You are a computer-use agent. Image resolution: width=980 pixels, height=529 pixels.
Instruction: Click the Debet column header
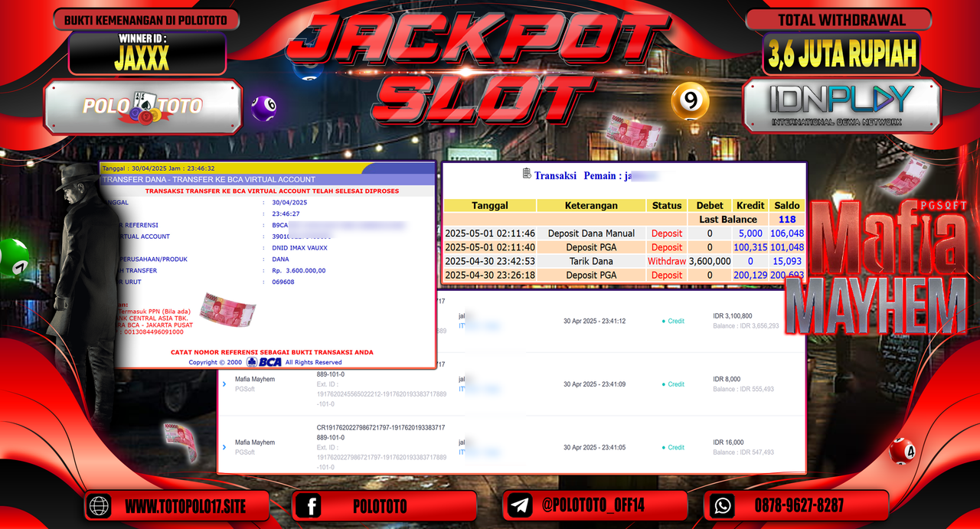[710, 205]
